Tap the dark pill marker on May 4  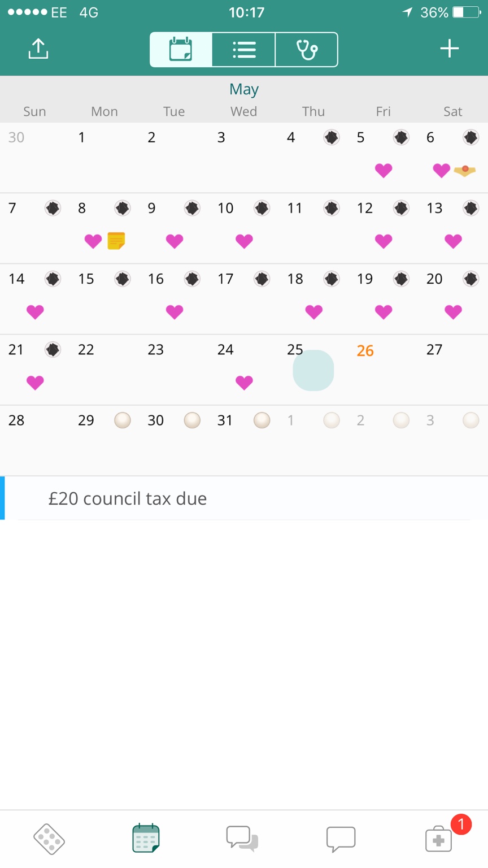pos(332,137)
